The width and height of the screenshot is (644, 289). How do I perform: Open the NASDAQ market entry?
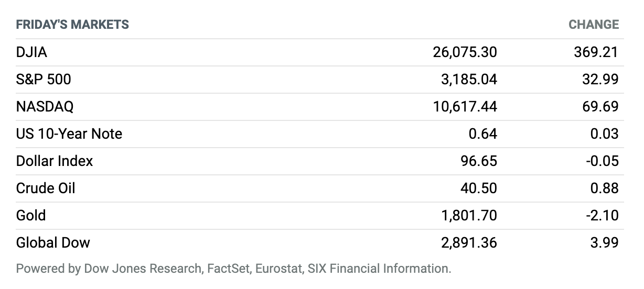click(45, 106)
